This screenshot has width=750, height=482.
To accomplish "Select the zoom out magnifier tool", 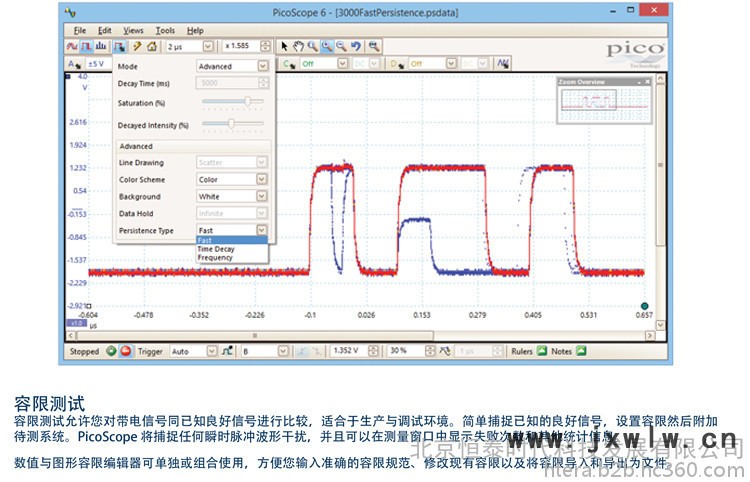I will coord(341,46).
